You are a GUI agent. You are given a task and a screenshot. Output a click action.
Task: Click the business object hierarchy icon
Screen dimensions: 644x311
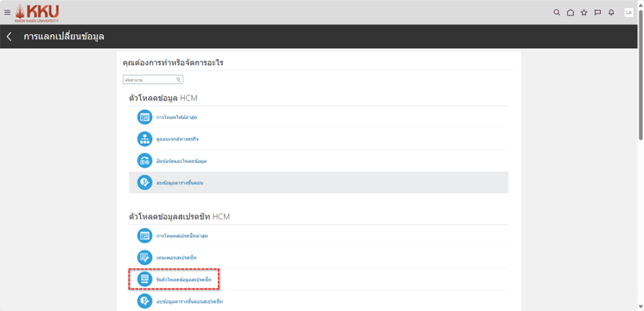[x=144, y=139]
